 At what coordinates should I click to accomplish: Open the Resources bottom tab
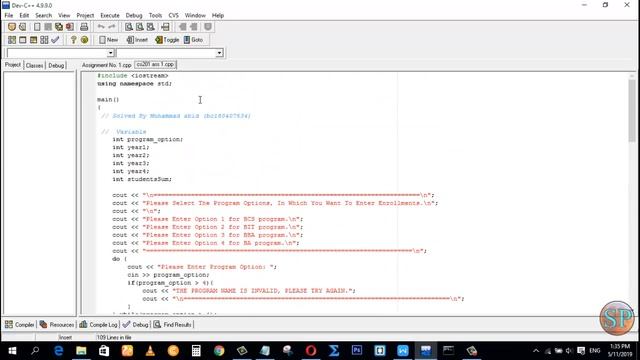point(57,325)
